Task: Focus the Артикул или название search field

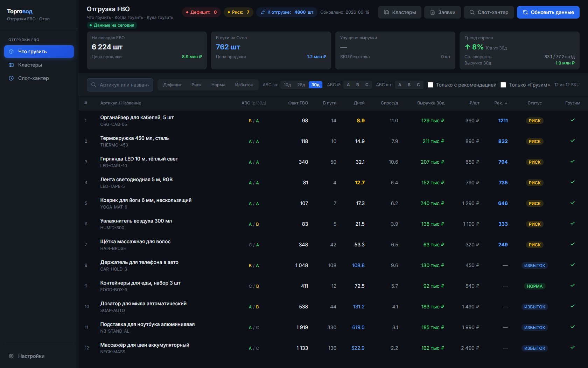Action: click(120, 85)
